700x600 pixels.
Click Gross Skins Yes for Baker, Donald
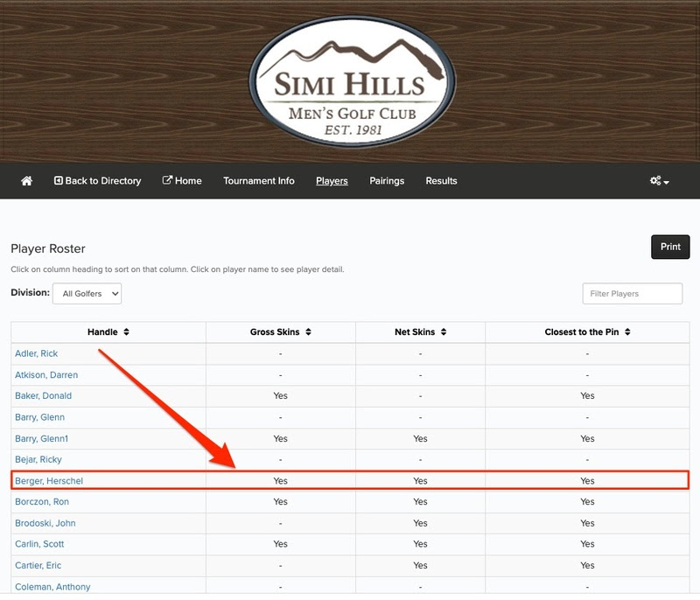[x=280, y=395]
